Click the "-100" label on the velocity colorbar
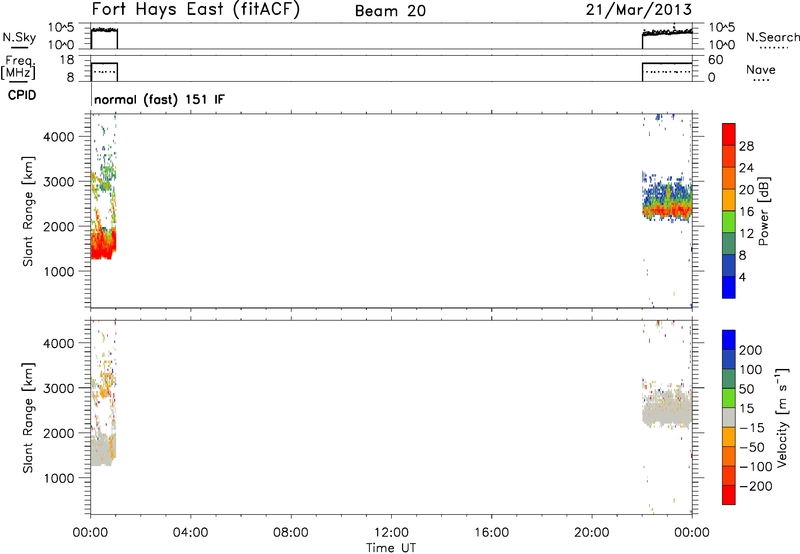The width and height of the screenshot is (800, 554). (x=756, y=467)
